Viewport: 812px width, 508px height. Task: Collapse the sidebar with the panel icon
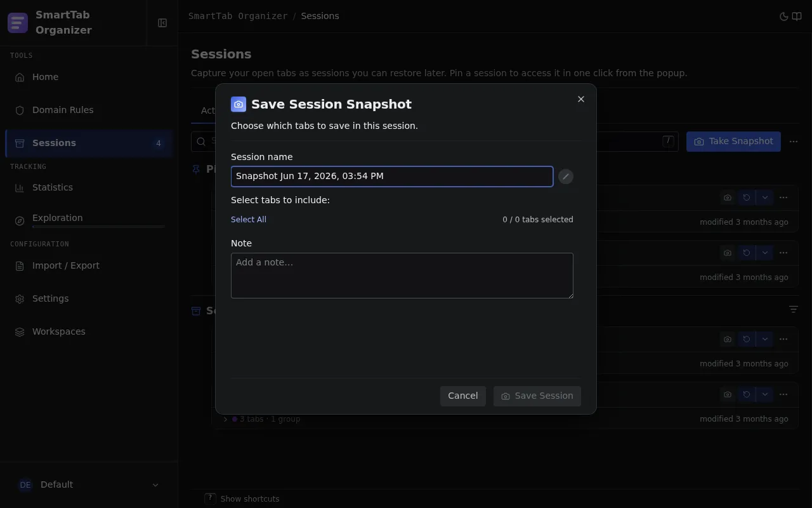pyautogui.click(x=162, y=23)
